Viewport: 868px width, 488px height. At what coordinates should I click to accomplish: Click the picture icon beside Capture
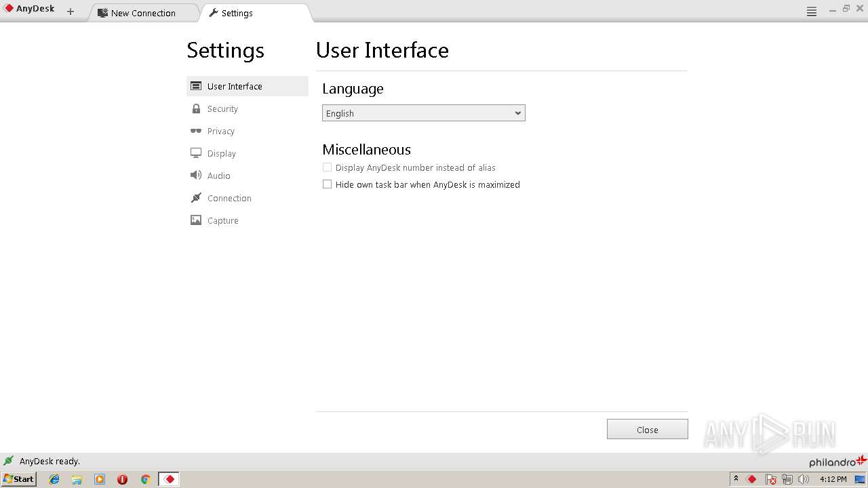196,220
